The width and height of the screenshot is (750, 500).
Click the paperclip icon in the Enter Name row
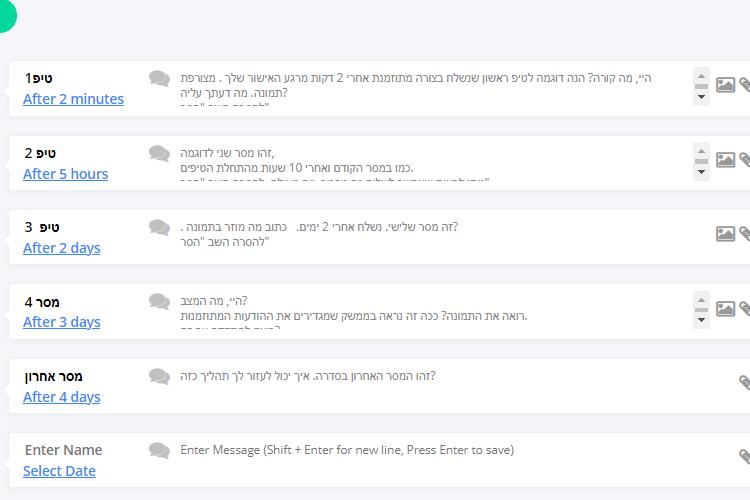tap(744, 456)
